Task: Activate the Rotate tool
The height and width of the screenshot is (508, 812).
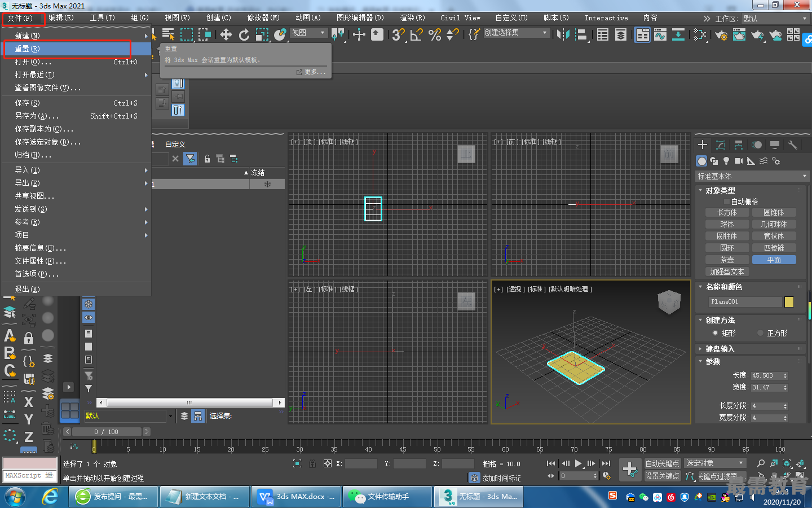Action: click(244, 35)
